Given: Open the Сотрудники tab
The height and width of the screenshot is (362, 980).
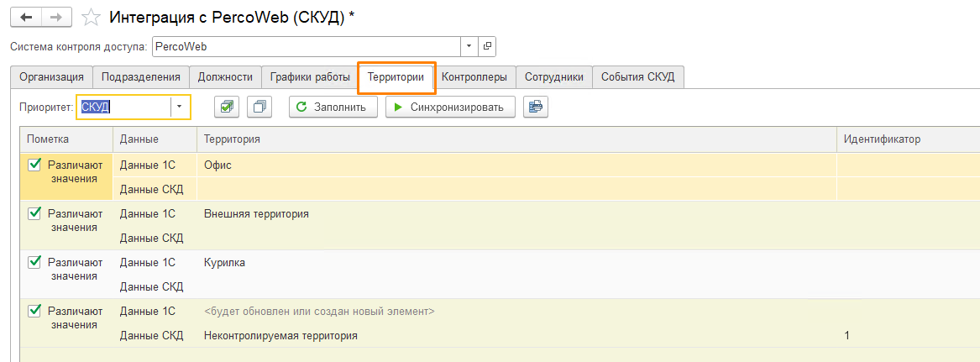Looking at the screenshot, I should click(553, 77).
